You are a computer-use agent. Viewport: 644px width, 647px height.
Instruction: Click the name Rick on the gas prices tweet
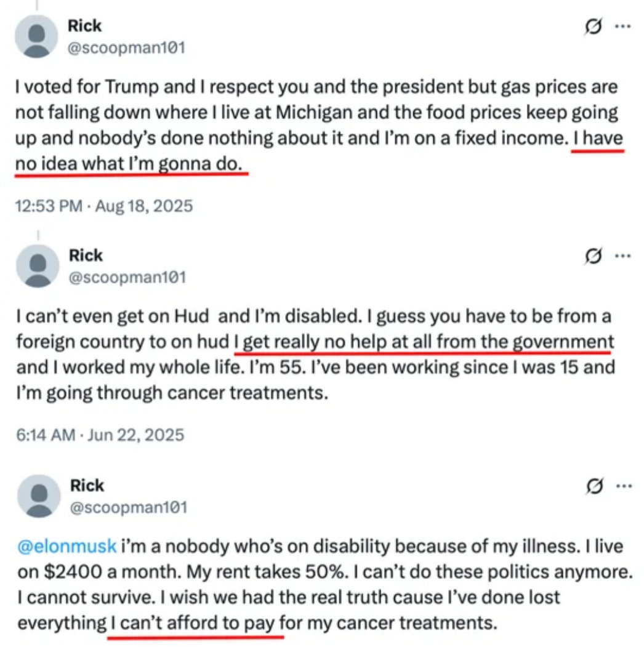point(85,26)
